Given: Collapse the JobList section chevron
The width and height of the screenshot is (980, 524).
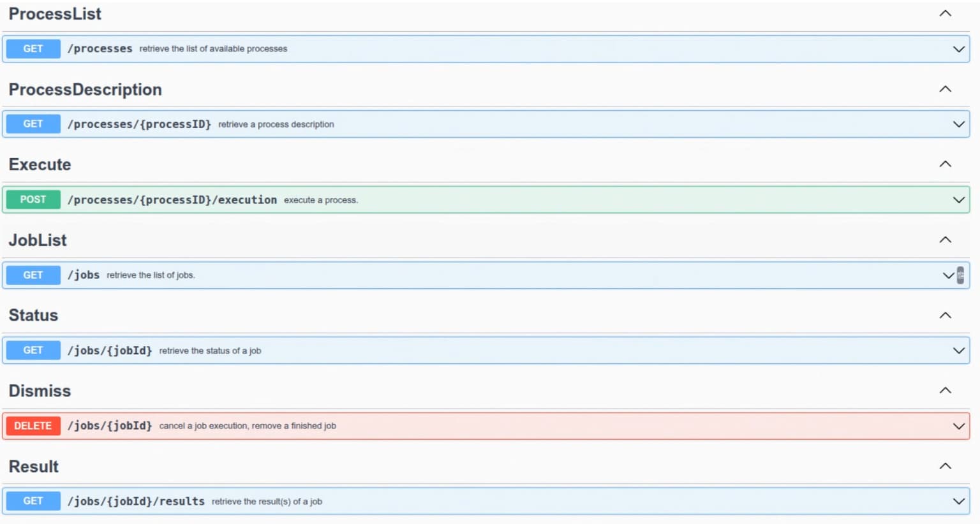Looking at the screenshot, I should [945, 240].
